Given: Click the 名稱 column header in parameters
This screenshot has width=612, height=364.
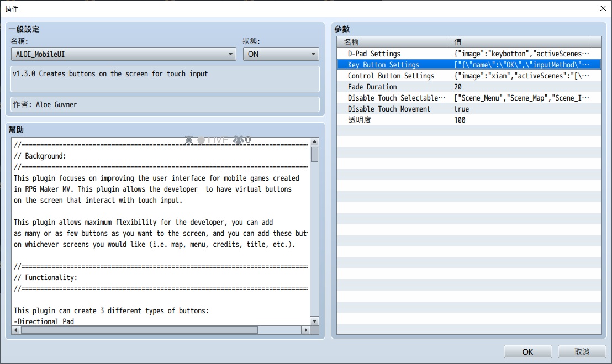Looking at the screenshot, I should coord(392,42).
